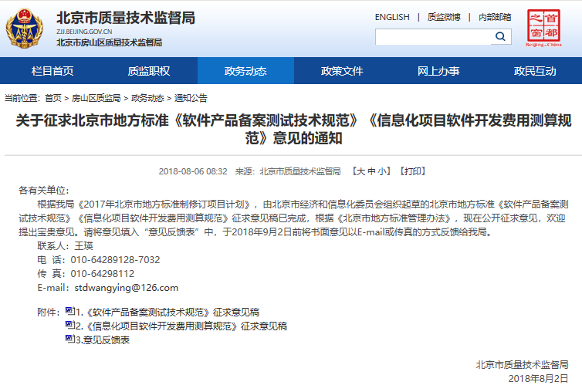The width and height of the screenshot is (582, 392).
Task: Open the 意见反馈表 attachment link
Action: pos(107,340)
